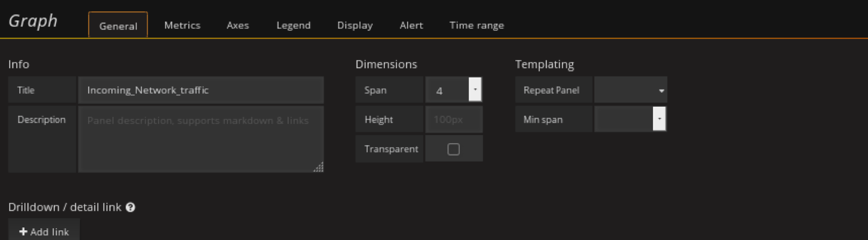This screenshot has height=240, width=868.
Task: Select the Display tab
Action: click(354, 25)
